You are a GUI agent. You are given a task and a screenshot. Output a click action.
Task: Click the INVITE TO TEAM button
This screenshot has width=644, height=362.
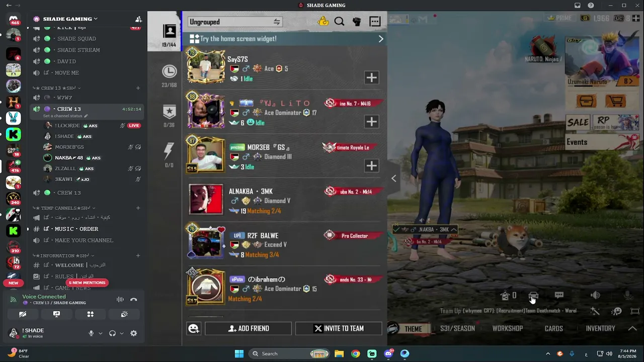[339, 328]
